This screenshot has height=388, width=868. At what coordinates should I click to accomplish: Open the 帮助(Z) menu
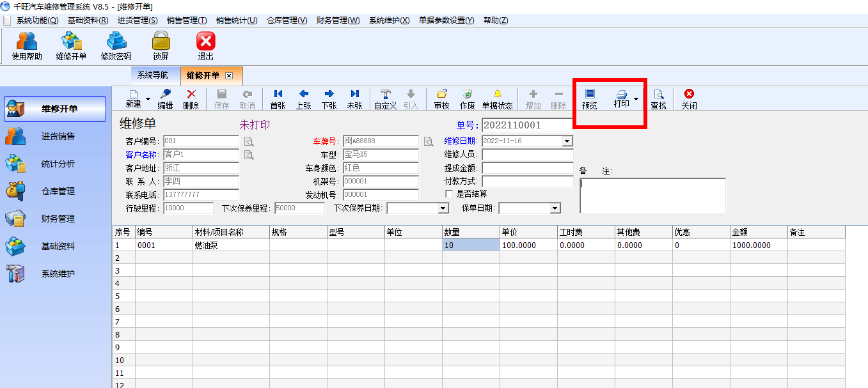pos(496,20)
